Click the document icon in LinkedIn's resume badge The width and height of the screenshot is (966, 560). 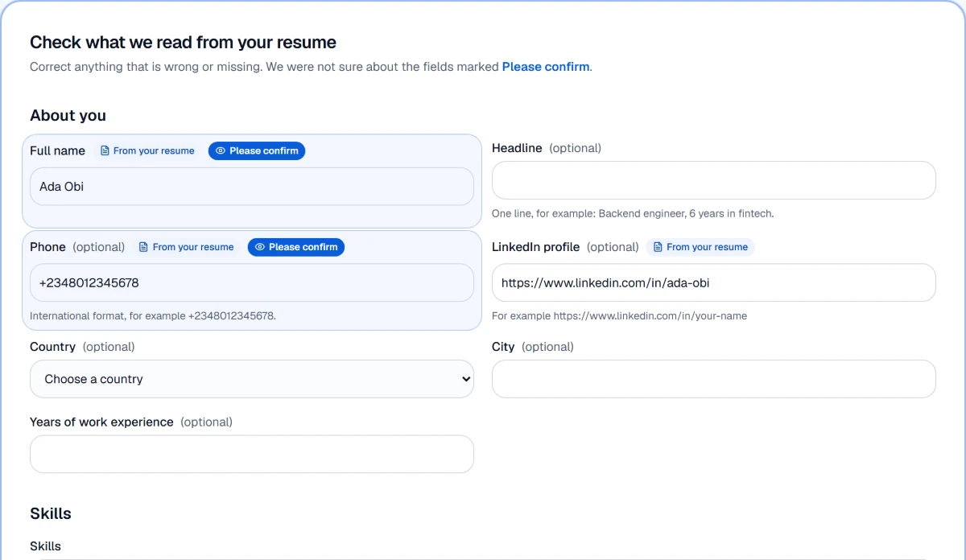[658, 247]
